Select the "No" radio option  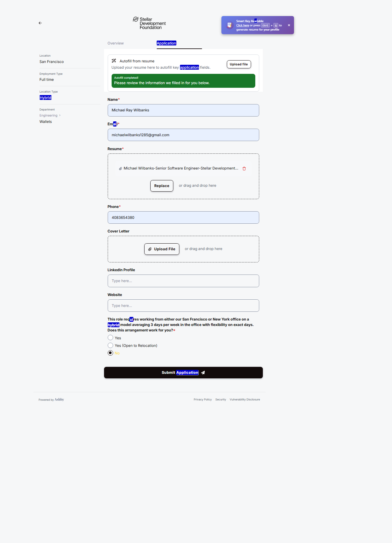(110, 353)
